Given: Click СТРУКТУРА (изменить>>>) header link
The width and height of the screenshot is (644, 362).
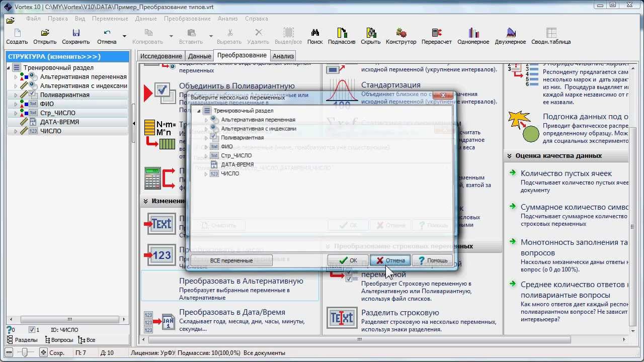Looking at the screenshot, I should (x=54, y=57).
